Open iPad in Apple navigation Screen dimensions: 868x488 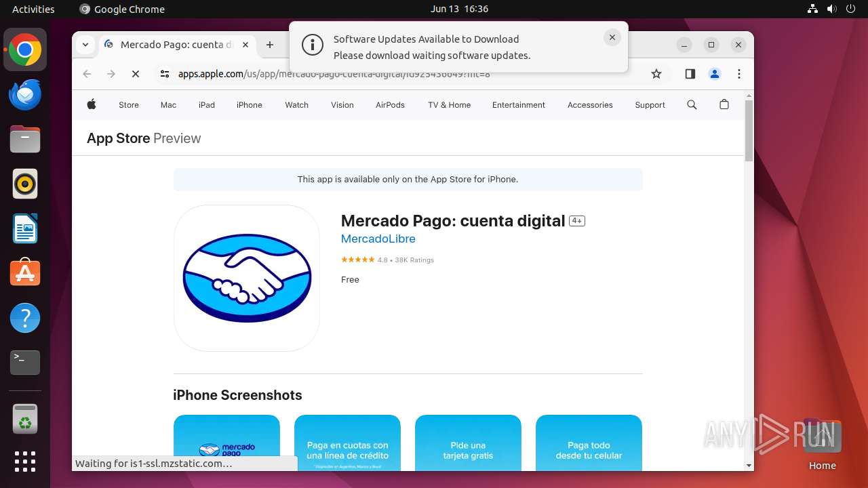pos(207,105)
